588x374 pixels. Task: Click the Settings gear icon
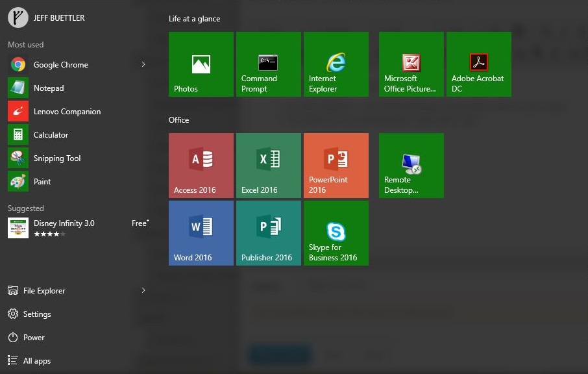[13, 314]
